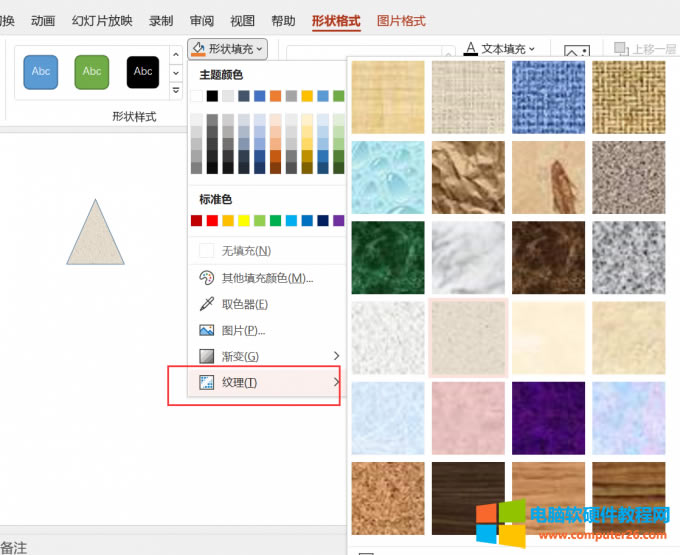Screen dimensions: 680x555
Task: Open the 审阅 ribbon tab
Action: click(202, 21)
